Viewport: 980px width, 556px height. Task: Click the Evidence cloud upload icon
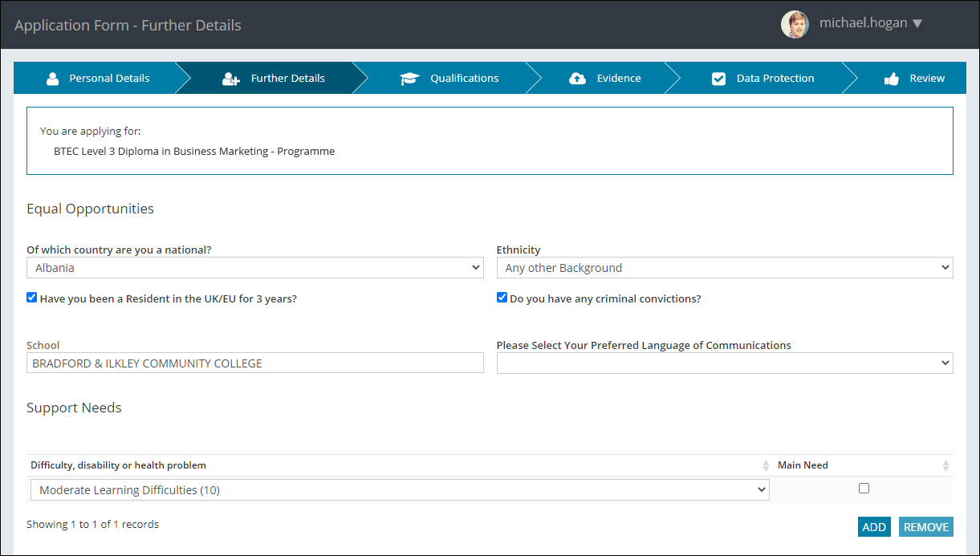[577, 79]
